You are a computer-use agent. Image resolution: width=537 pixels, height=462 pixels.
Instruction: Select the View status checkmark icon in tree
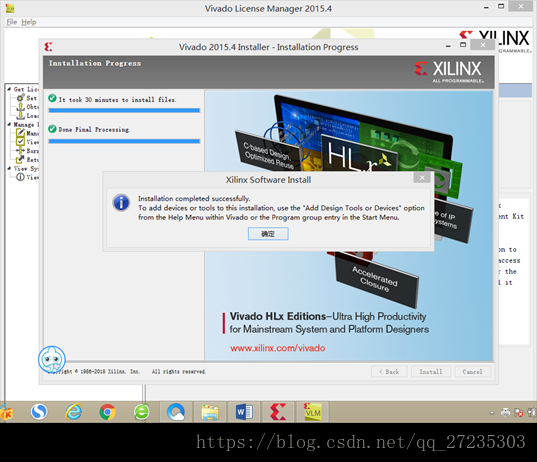pos(21,141)
